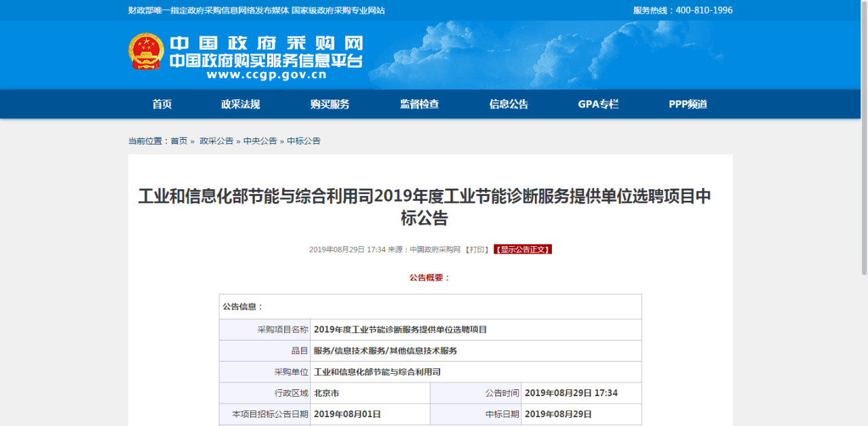
Task: Switch to the PPP频道 channel
Action: tap(688, 104)
